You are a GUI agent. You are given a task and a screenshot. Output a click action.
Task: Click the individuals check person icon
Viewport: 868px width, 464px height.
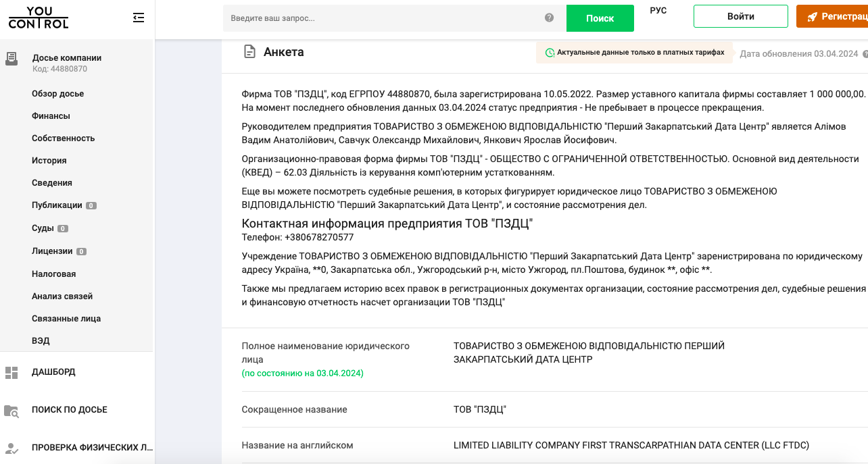(11, 448)
